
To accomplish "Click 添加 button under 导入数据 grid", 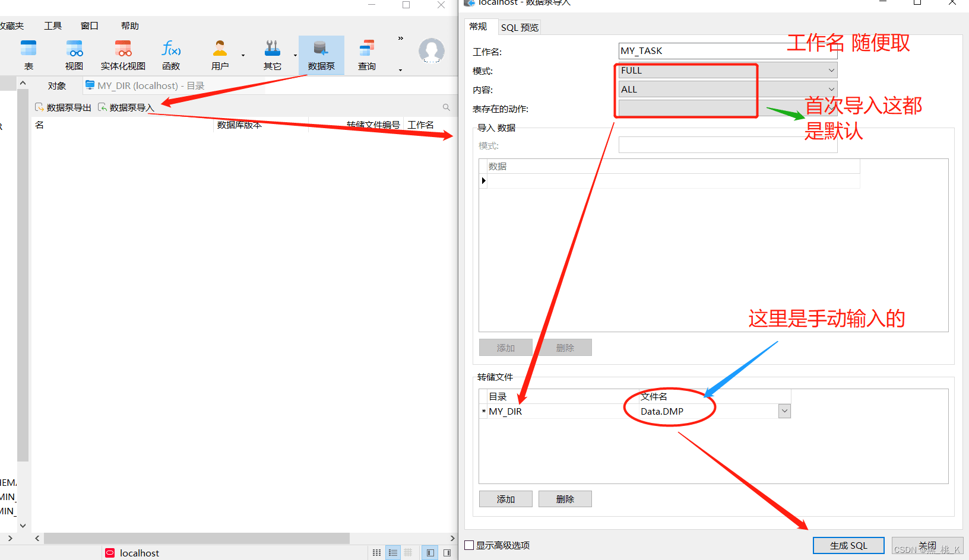I will click(x=506, y=348).
